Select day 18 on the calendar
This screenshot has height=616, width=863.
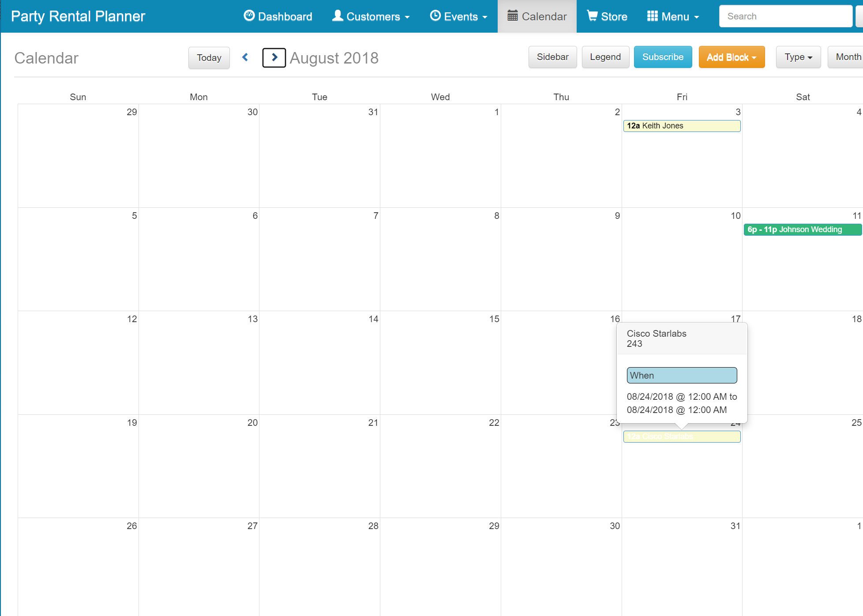[x=856, y=319]
